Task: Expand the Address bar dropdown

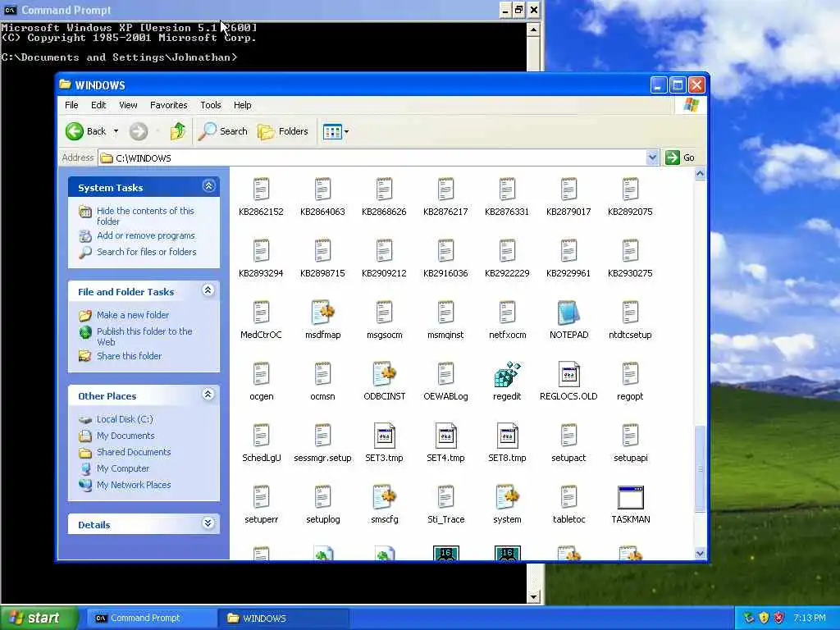Action: coord(652,157)
